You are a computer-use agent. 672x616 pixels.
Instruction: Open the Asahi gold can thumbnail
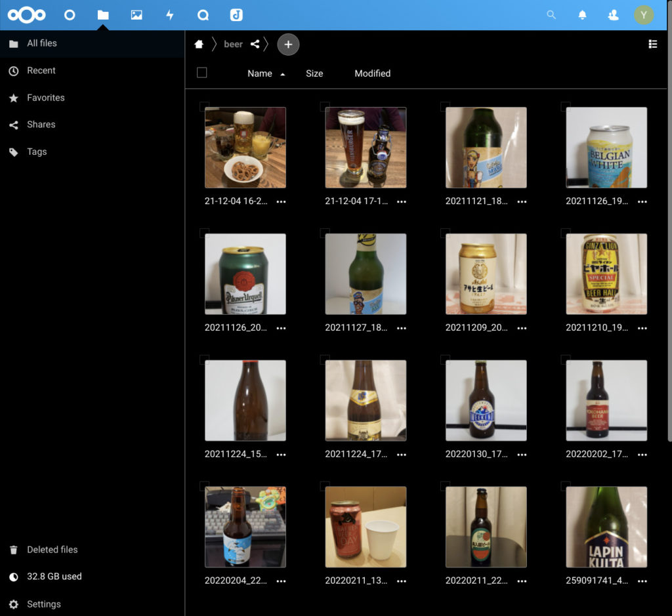pos(486,274)
